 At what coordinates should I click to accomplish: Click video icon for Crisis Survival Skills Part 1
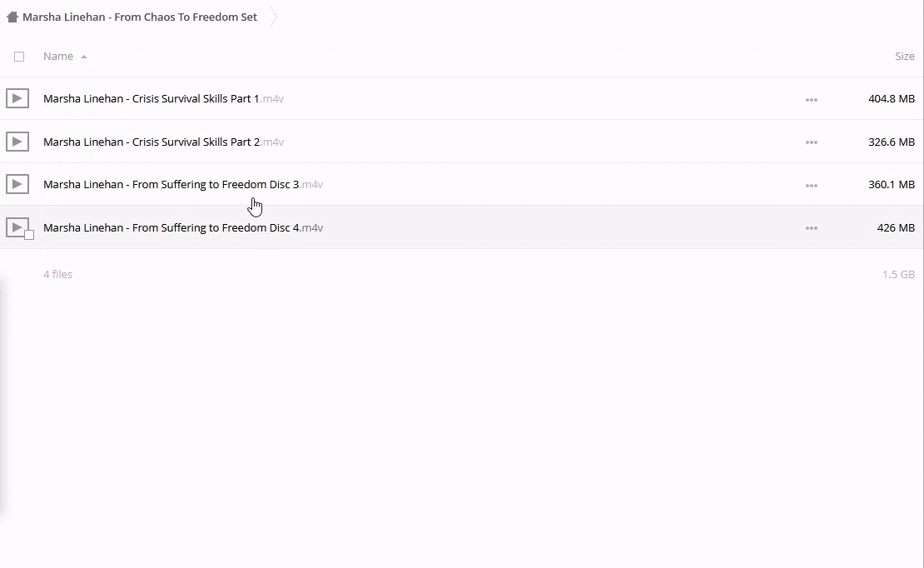pos(17,98)
